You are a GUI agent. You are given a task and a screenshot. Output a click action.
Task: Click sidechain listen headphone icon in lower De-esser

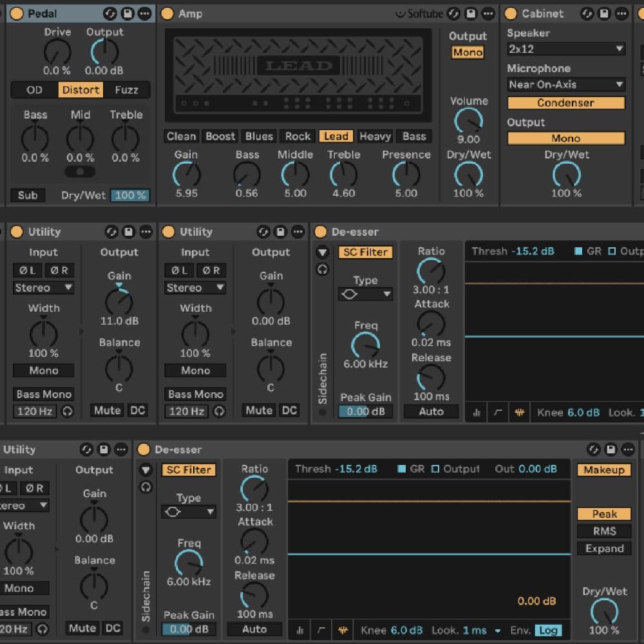(146, 487)
